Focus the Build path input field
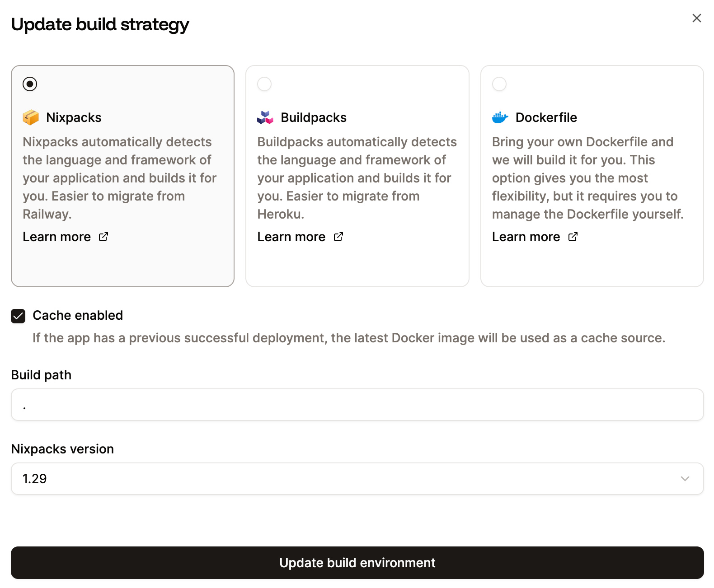 tap(357, 405)
